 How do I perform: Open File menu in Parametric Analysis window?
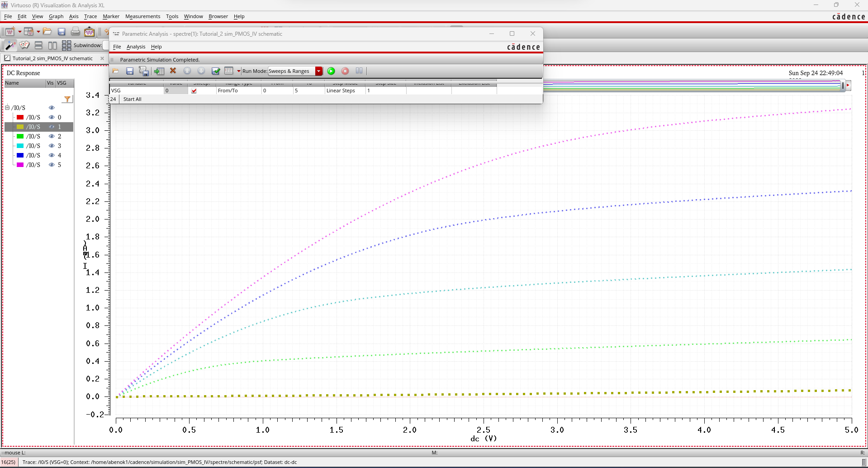[117, 47]
